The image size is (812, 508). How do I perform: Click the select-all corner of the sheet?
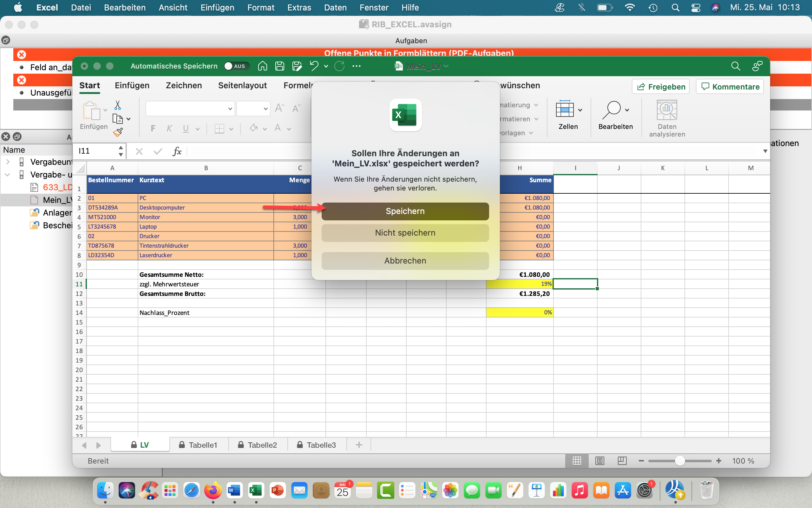[80, 168]
